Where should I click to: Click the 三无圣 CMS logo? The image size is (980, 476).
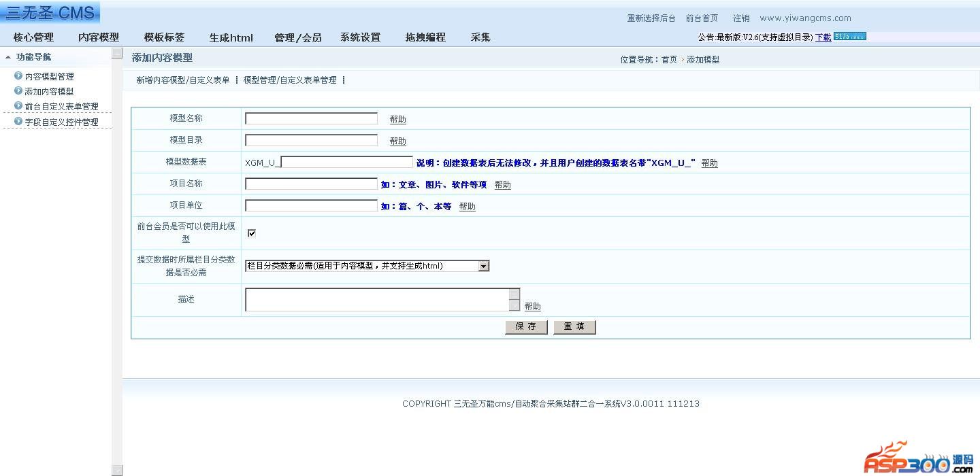[x=50, y=12]
